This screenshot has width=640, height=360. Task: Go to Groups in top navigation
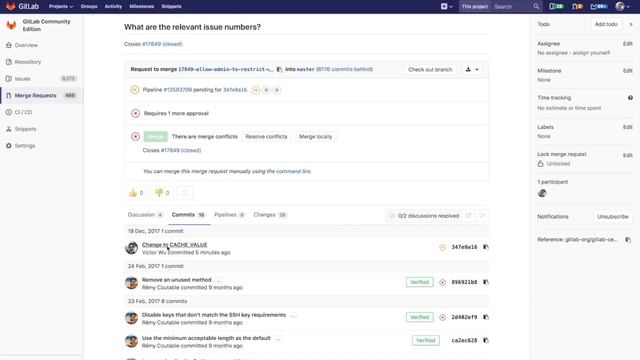pos(89,7)
